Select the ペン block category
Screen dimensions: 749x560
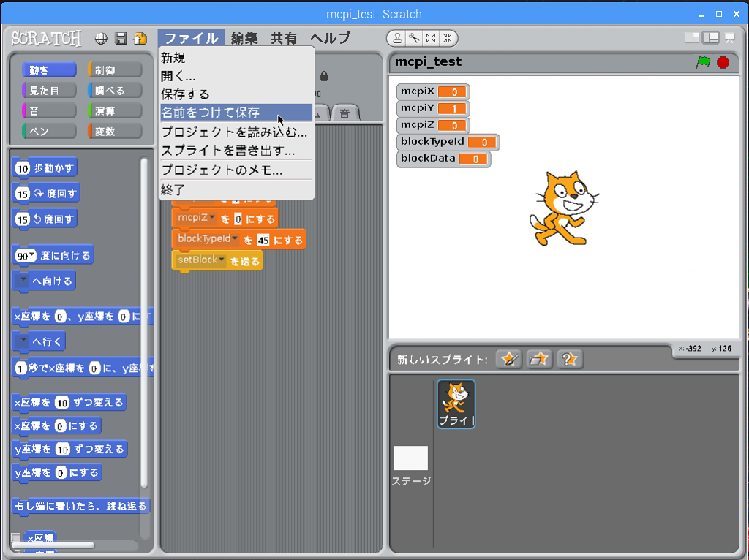(x=49, y=132)
